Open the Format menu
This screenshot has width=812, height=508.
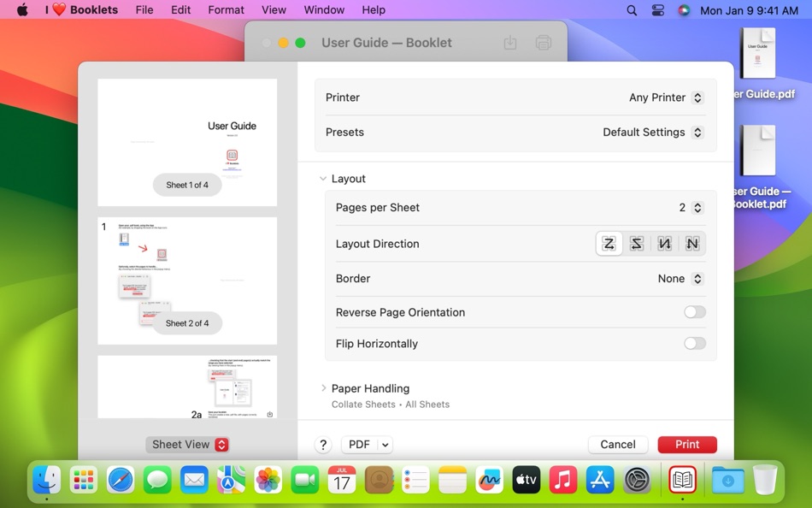(225, 9)
